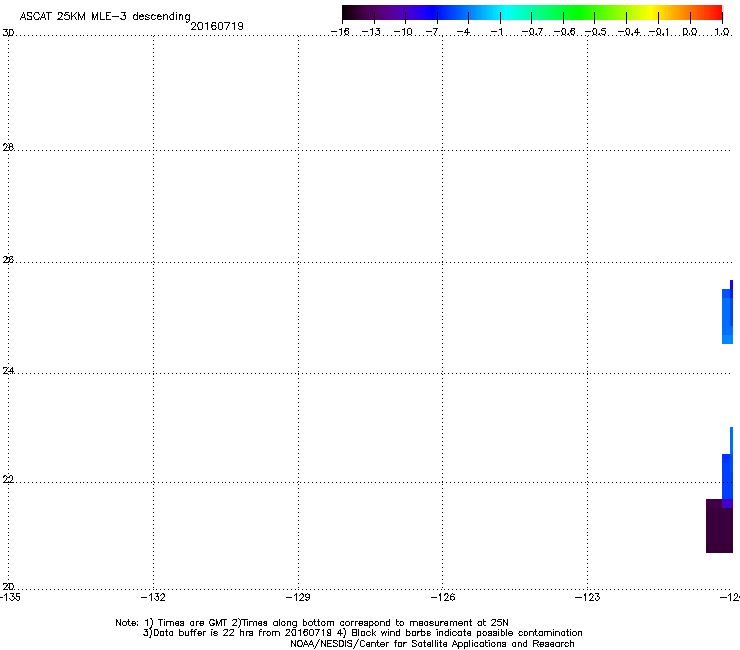Click the longitude -129 axis label
Viewport: 740px width, 650px height.
[298, 597]
